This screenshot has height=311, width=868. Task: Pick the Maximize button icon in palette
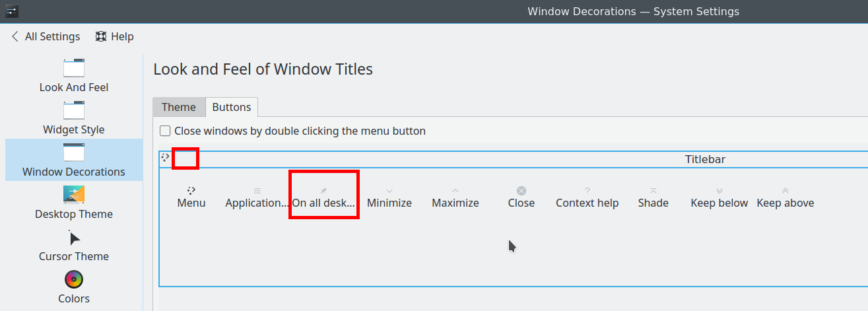click(455, 190)
